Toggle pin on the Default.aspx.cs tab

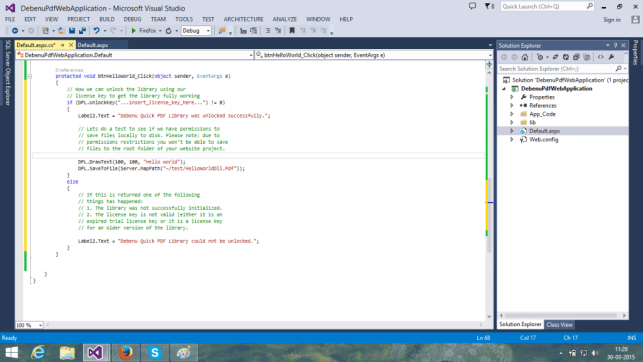tap(62, 45)
